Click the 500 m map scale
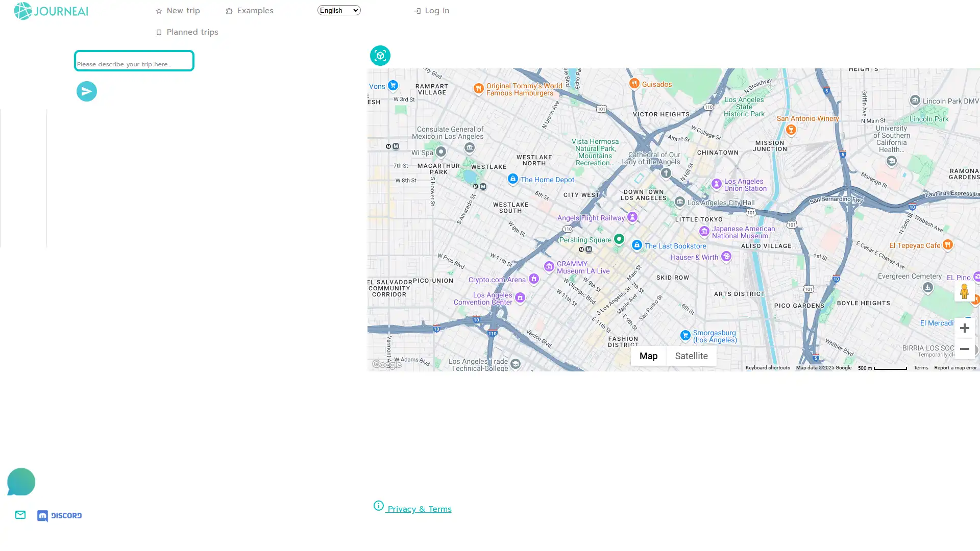 tap(883, 368)
